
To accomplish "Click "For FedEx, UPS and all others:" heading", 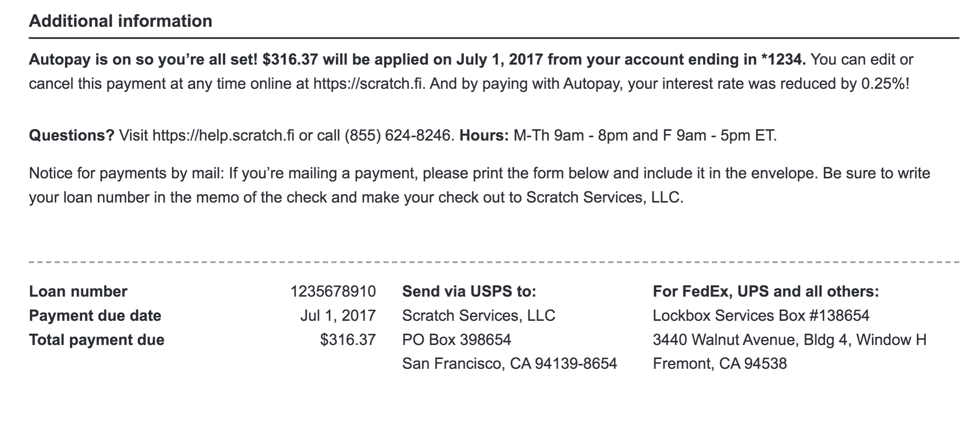I will click(x=766, y=291).
